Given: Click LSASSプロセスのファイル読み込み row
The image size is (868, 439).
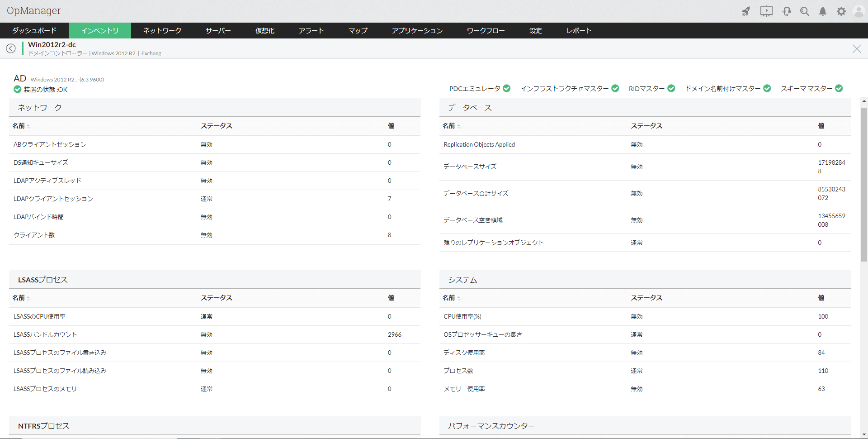Looking at the screenshot, I should [215, 371].
